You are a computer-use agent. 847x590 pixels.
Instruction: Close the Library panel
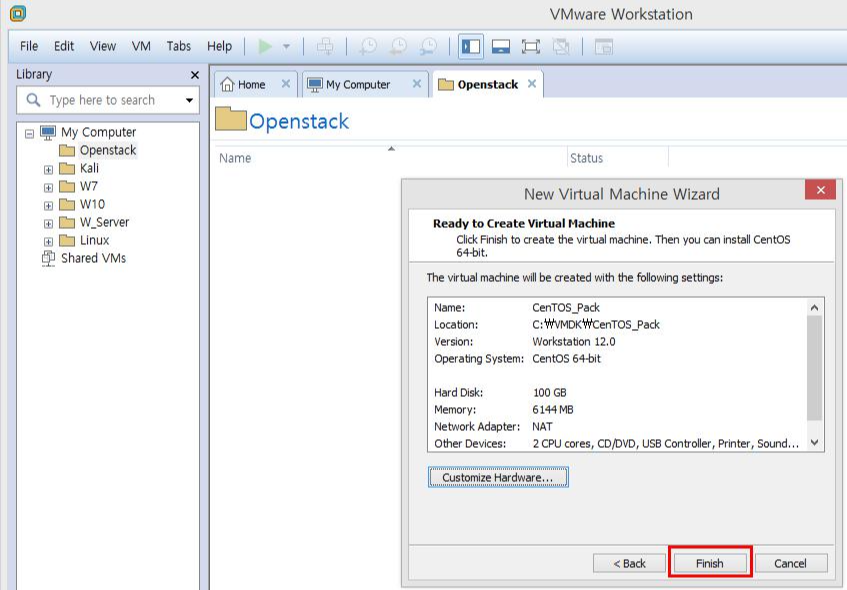point(195,75)
